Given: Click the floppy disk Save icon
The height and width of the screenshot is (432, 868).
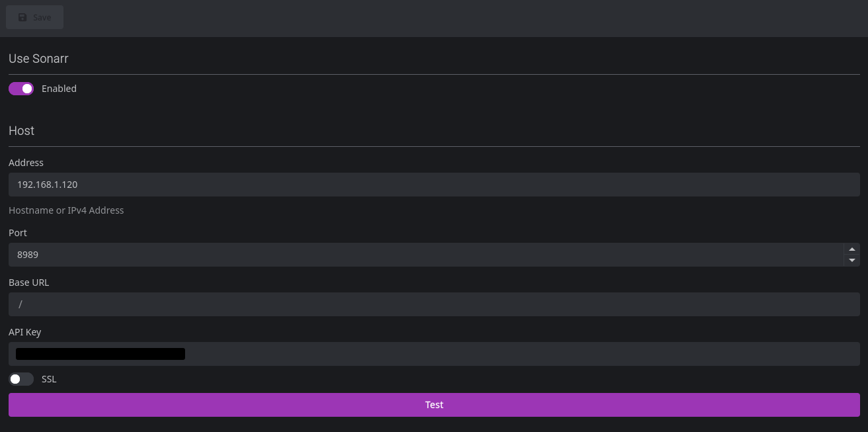Looking at the screenshot, I should (x=23, y=17).
